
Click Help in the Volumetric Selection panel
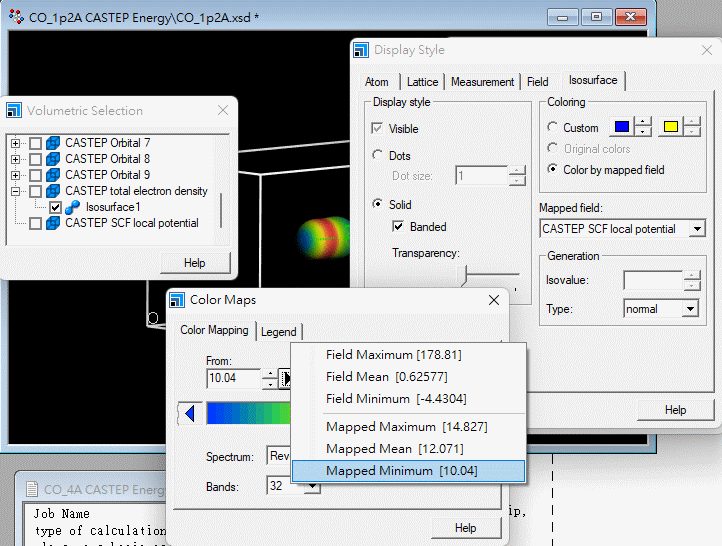click(195, 263)
